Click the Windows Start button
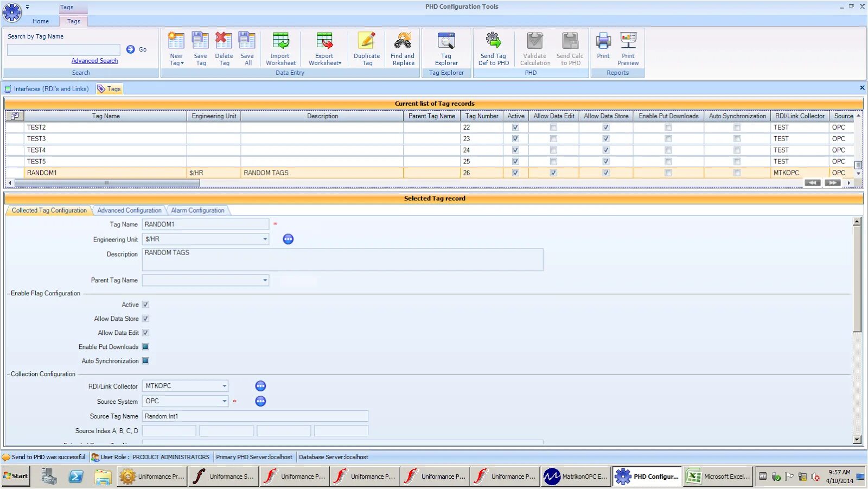The image size is (868, 489). point(16,476)
